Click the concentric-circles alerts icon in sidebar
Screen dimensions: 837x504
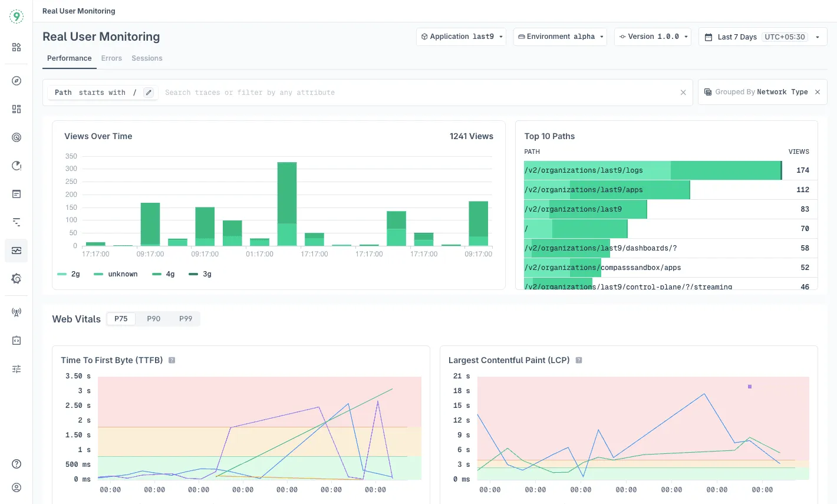pos(16,137)
